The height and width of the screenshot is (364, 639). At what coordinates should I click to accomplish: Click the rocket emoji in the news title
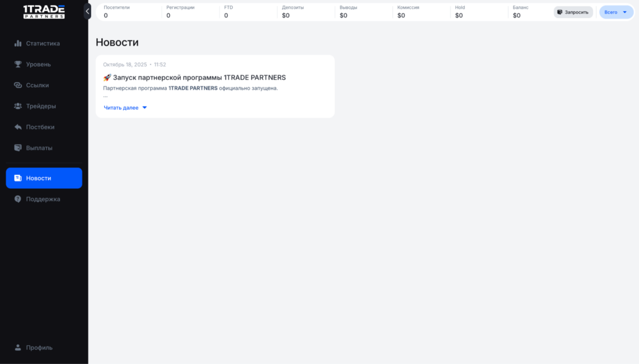[107, 77]
